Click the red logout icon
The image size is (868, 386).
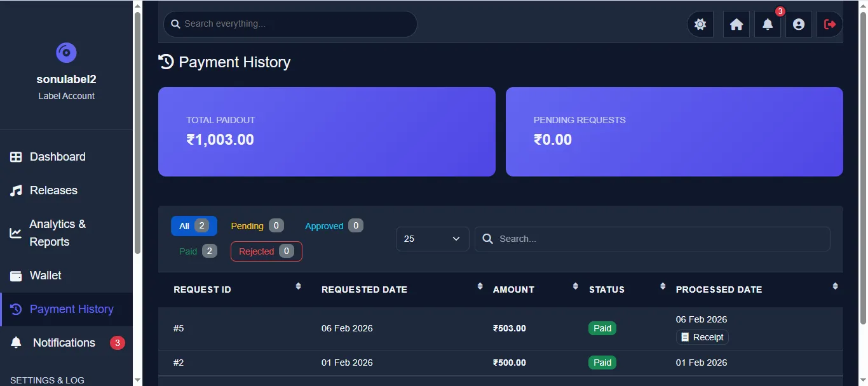tap(830, 24)
